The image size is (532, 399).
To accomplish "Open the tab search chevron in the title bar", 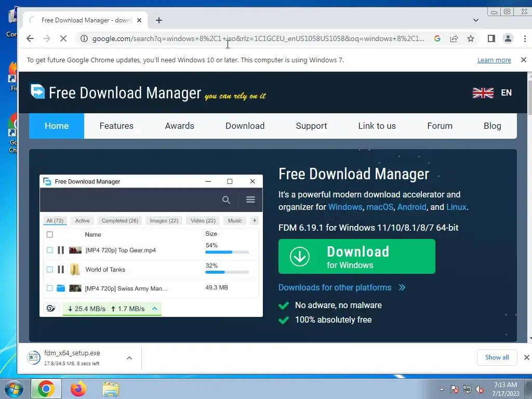I will pyautogui.click(x=476, y=20).
